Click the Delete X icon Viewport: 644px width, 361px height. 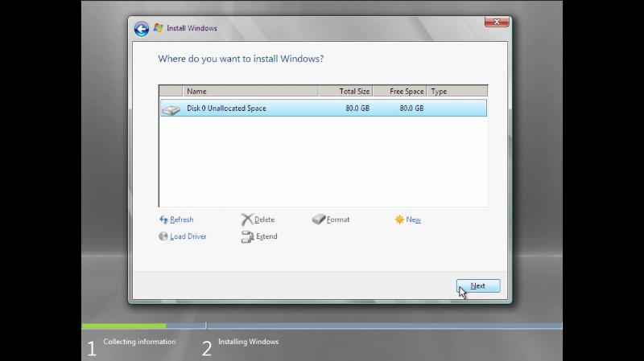(x=247, y=219)
